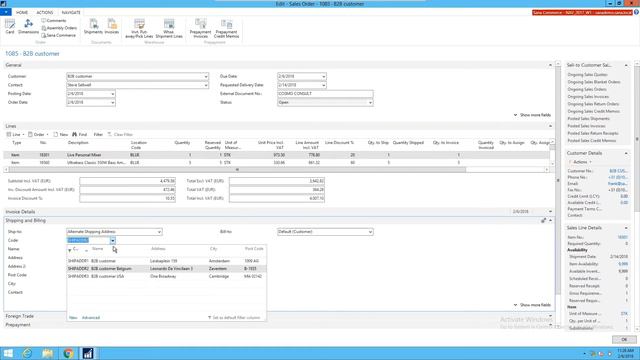Open the Line menu in Lines toolbar
The height and width of the screenshot is (360, 640).
pos(15,134)
